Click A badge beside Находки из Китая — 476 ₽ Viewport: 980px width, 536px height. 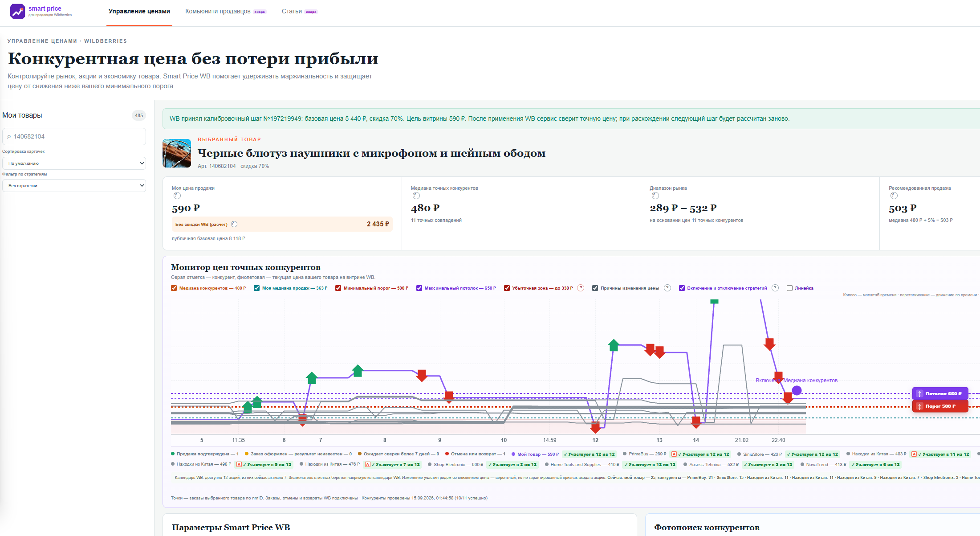coord(367,464)
